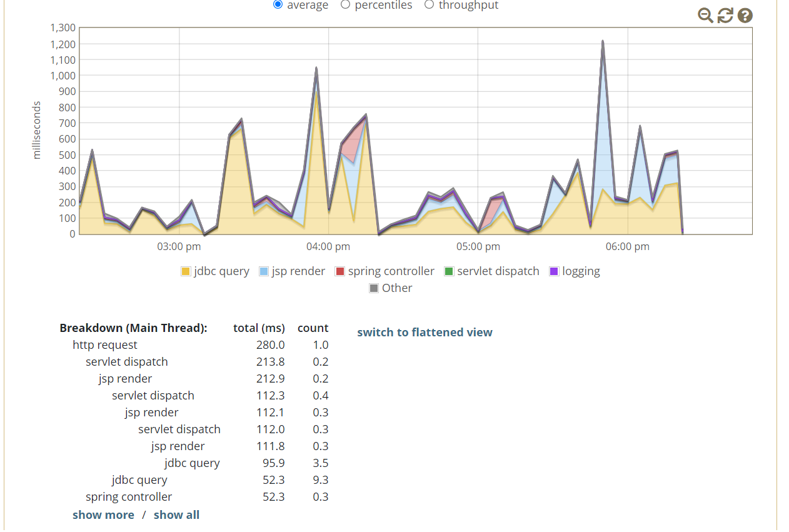Click the show all link
The width and height of the screenshot is (789, 532).
(176, 515)
